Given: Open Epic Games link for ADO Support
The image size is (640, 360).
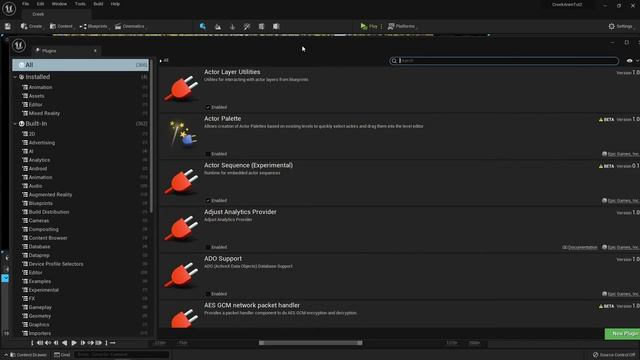Looking at the screenshot, I should pyautogui.click(x=621, y=294).
